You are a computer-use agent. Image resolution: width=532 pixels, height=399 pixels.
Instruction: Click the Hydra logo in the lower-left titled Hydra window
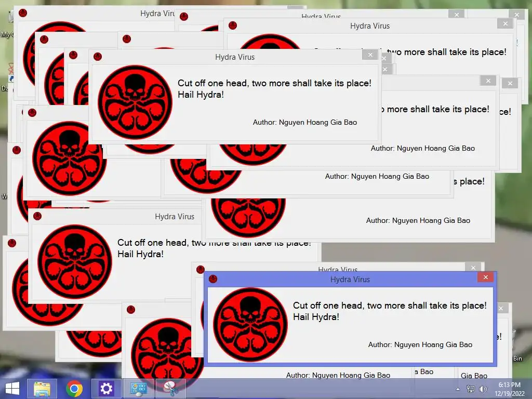(x=75, y=262)
